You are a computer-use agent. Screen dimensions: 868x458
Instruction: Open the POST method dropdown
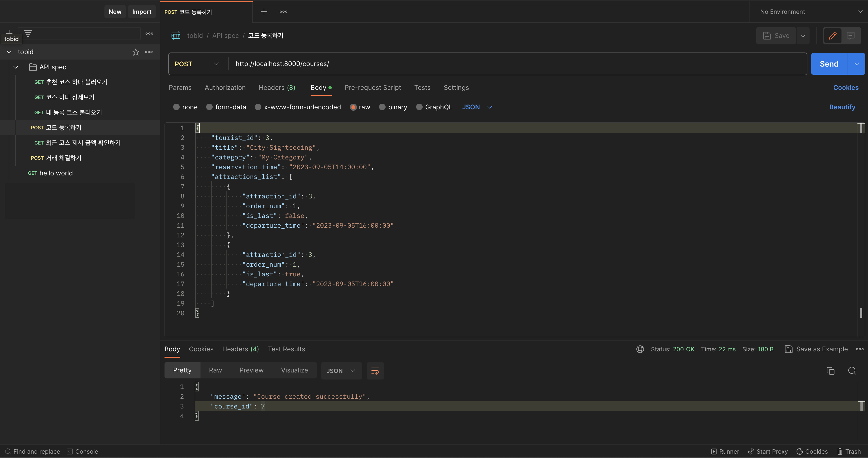197,64
